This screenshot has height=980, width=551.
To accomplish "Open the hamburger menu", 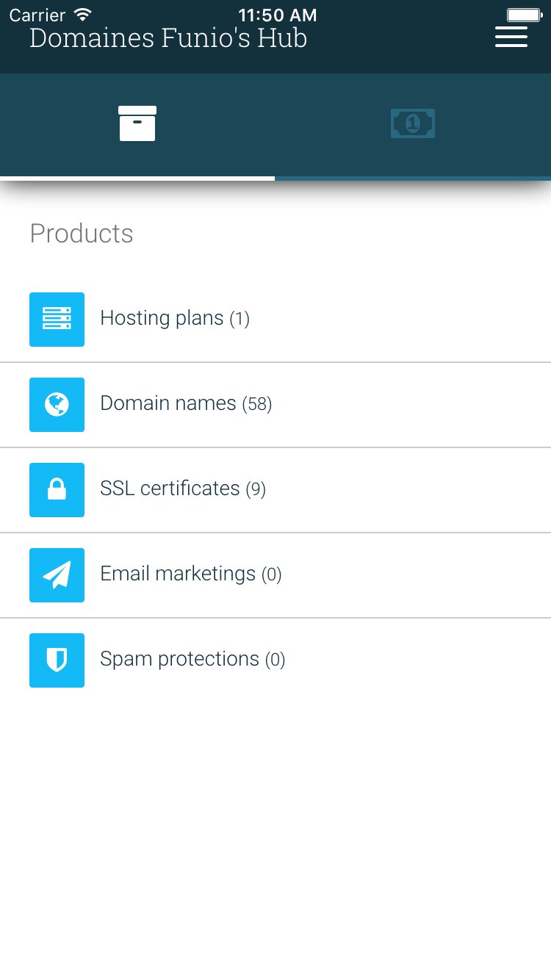I will click(511, 37).
